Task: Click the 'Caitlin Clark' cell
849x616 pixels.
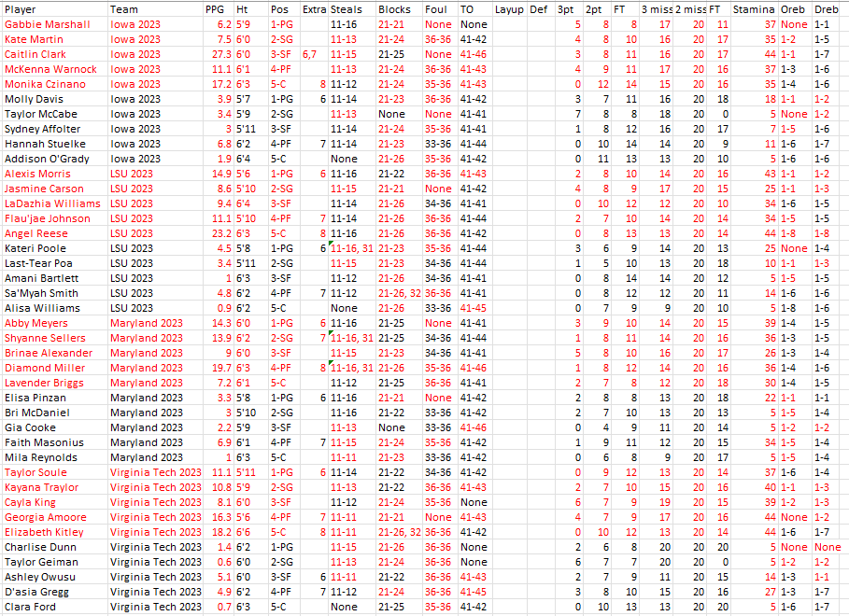Action: [x=54, y=54]
